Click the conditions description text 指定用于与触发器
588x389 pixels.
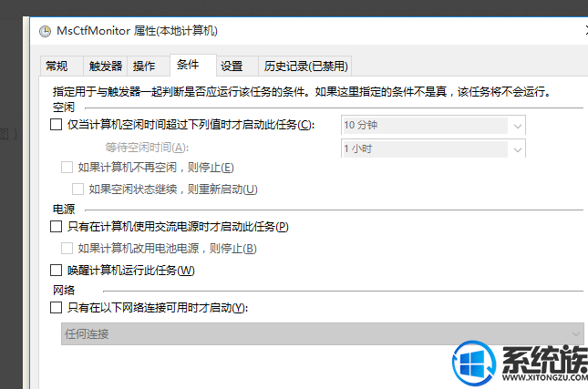301,91
